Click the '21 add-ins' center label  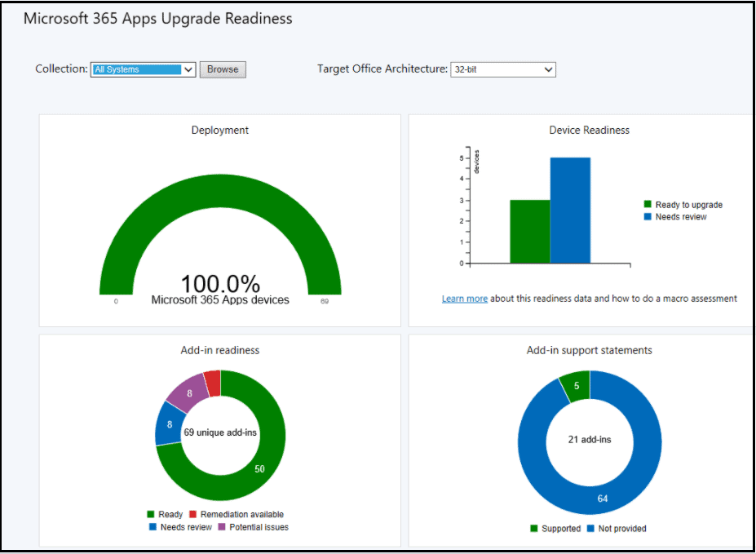pyautogui.click(x=590, y=440)
